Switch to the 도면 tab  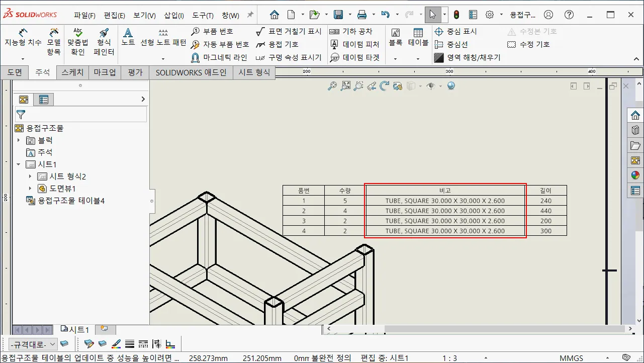tap(15, 72)
